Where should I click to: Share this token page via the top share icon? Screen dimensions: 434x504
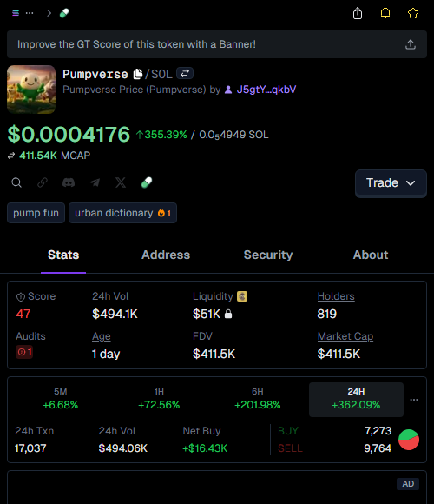(358, 13)
